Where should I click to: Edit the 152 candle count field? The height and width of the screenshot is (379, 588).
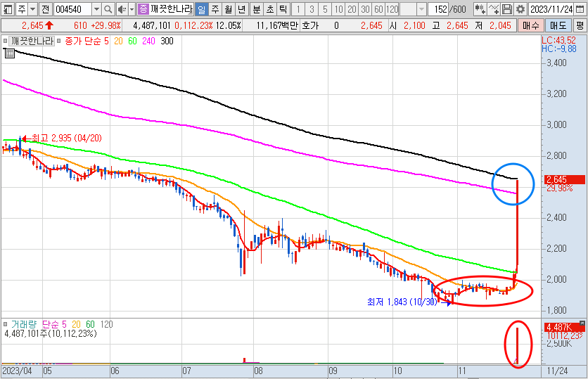click(x=439, y=9)
